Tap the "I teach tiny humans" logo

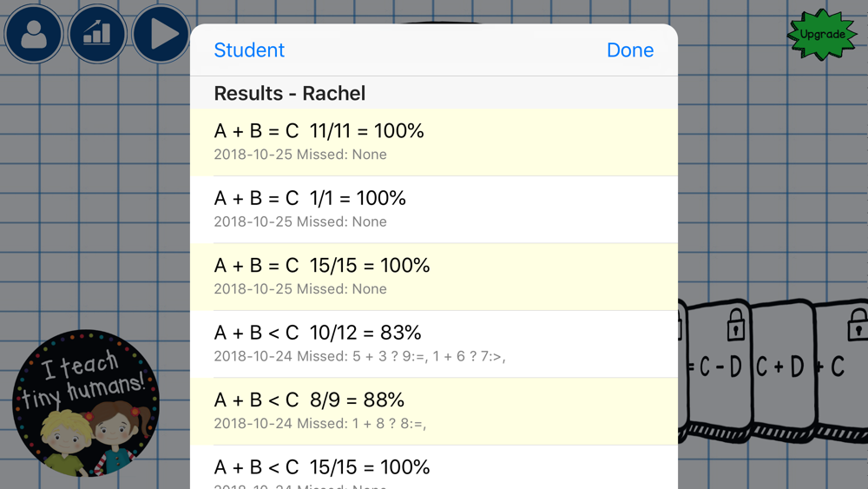86,403
